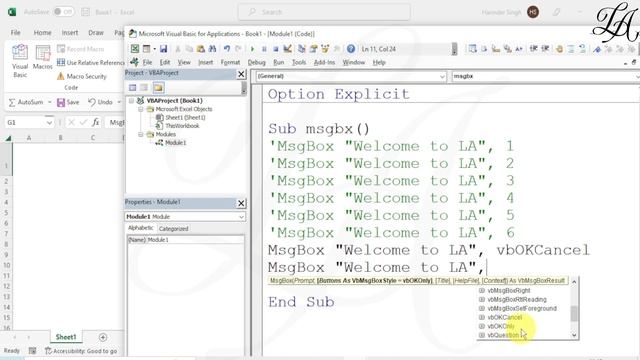Image resolution: width=640 pixels, height=360 pixels.
Task: Close the Properties - Module1 pane
Action: (x=241, y=203)
